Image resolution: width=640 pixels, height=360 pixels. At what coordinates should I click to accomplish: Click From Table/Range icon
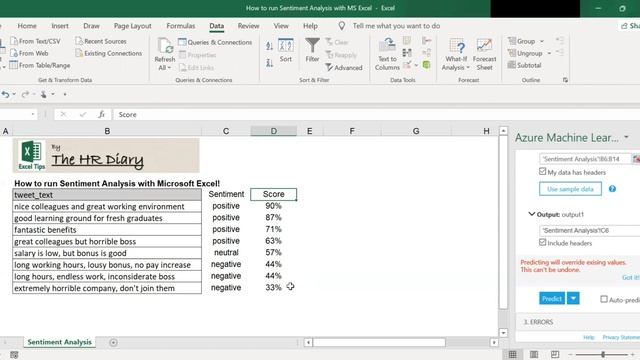point(14,65)
